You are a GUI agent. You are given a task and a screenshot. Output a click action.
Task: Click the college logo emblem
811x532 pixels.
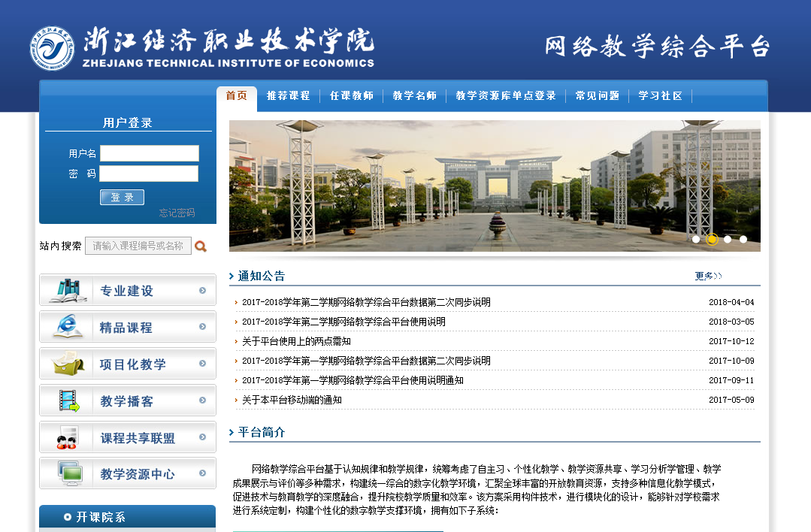pyautogui.click(x=52, y=49)
